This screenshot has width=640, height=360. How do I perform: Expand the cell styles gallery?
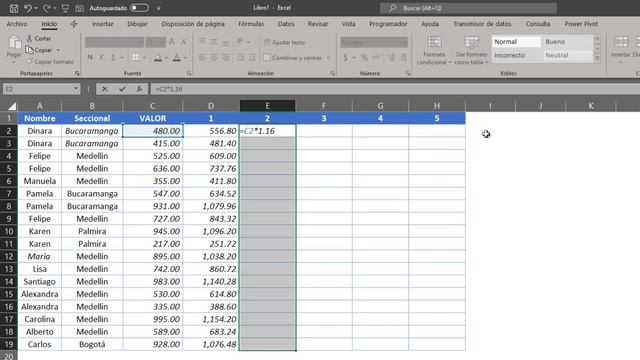(x=598, y=58)
